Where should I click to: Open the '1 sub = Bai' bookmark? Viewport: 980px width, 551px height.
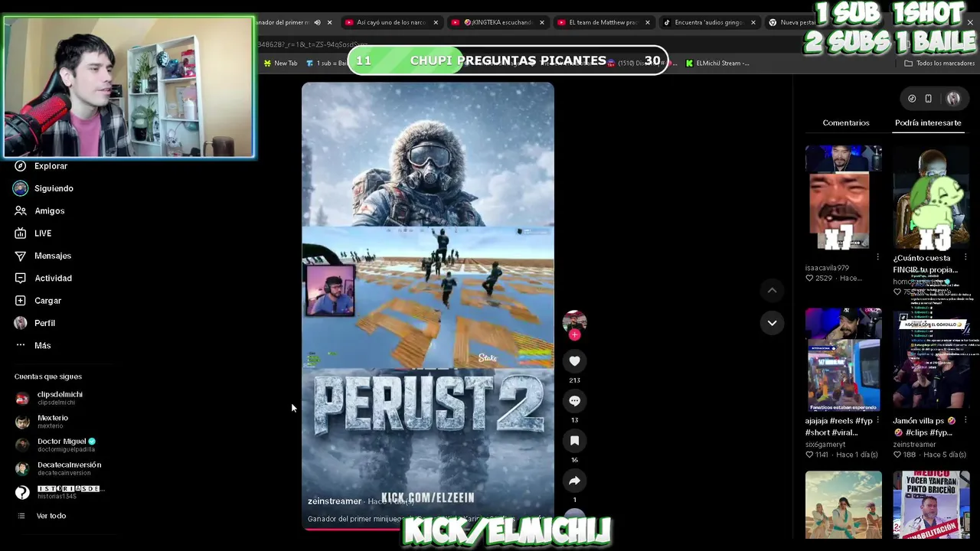coord(326,64)
